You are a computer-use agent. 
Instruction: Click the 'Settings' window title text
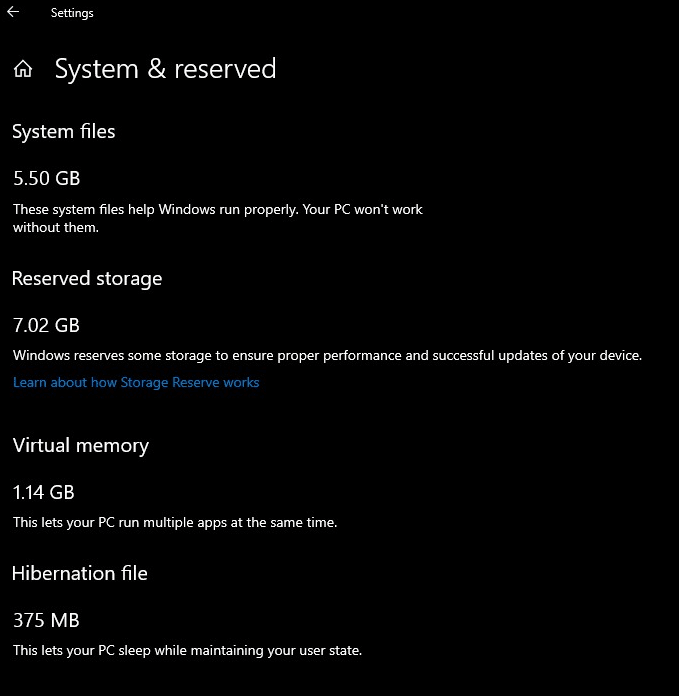click(72, 13)
